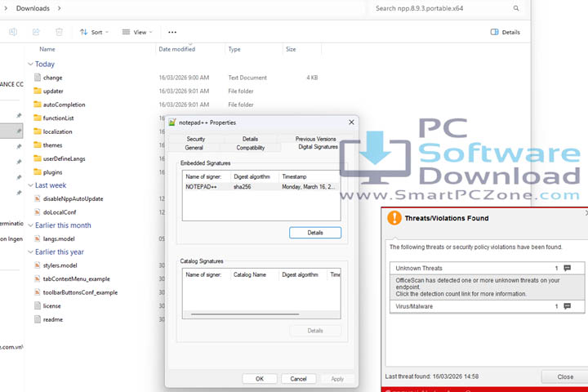
Task: Collapse the Today group
Action: pos(31,65)
